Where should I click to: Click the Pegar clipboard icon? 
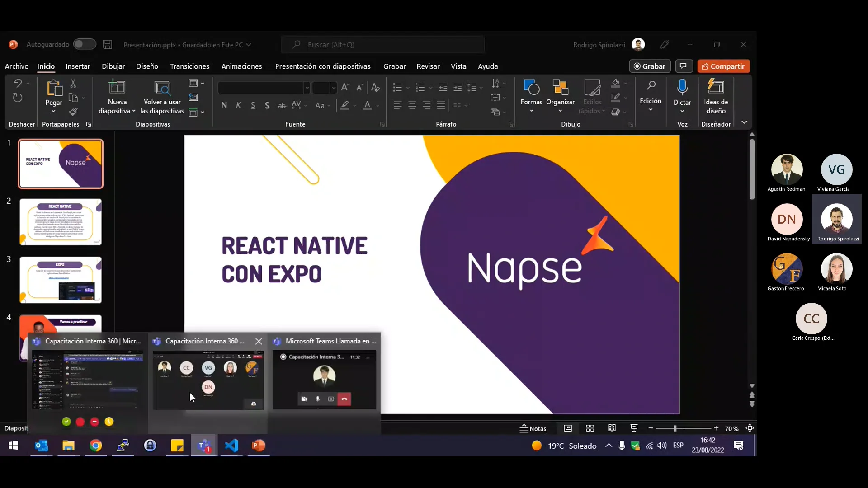[x=54, y=88]
